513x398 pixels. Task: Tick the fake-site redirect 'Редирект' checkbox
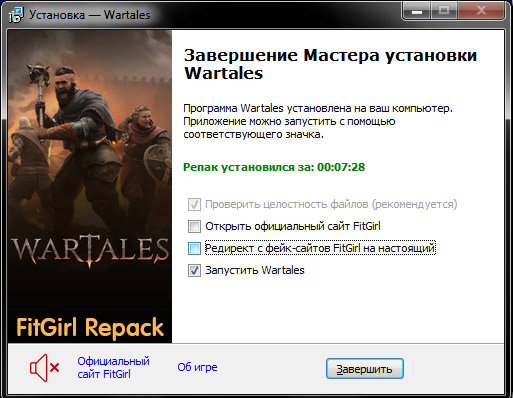194,248
